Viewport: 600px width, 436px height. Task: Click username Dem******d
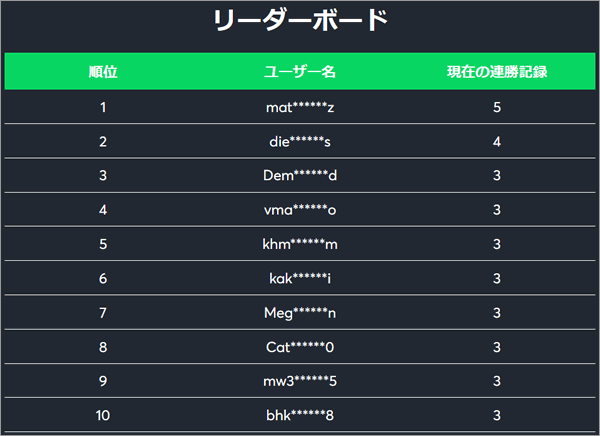300,175
